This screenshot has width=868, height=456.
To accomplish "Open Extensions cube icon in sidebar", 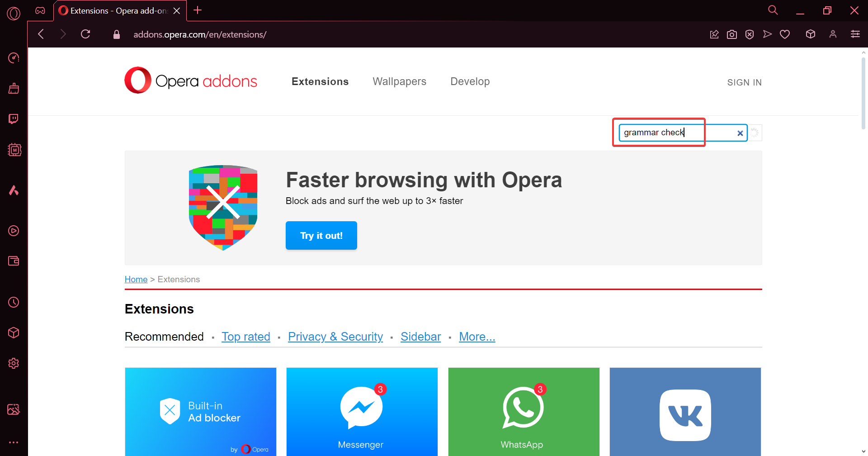I will pyautogui.click(x=14, y=333).
